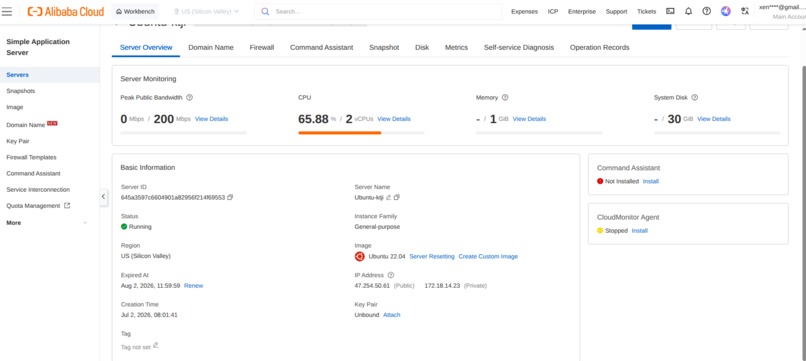Open the account menu xen****@gmail

coord(782,11)
